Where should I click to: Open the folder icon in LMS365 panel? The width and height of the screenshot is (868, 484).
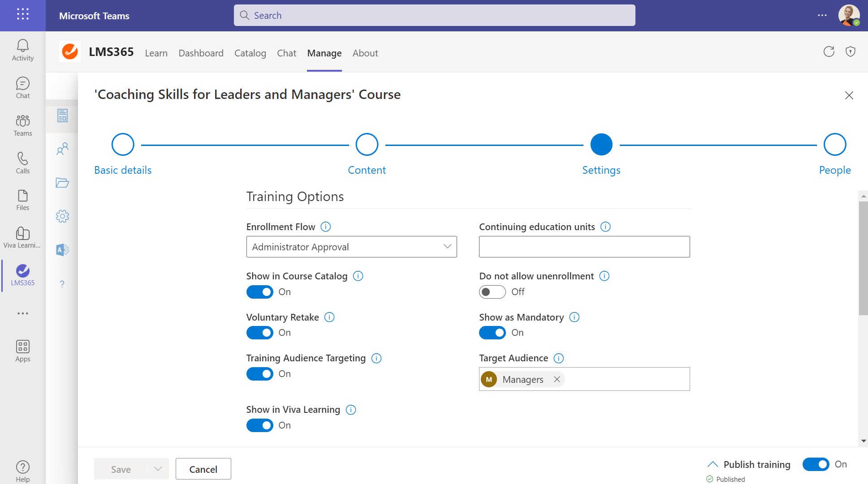click(62, 183)
